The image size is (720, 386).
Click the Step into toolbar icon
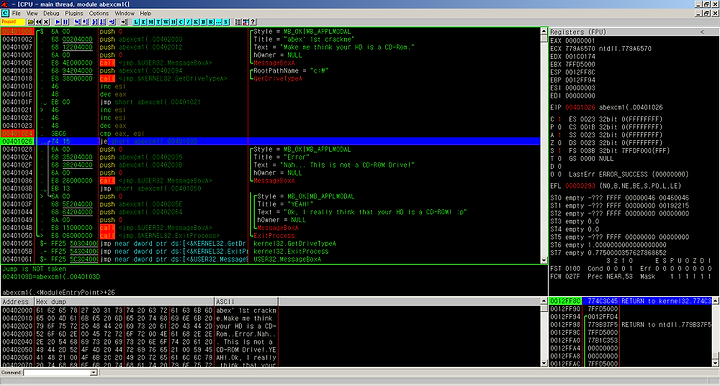click(x=77, y=22)
